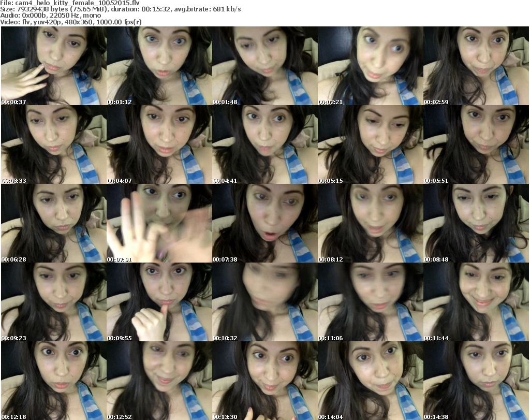Click the blurred frame at 00:10:32
This screenshot has width=530, height=420.
[264, 302]
